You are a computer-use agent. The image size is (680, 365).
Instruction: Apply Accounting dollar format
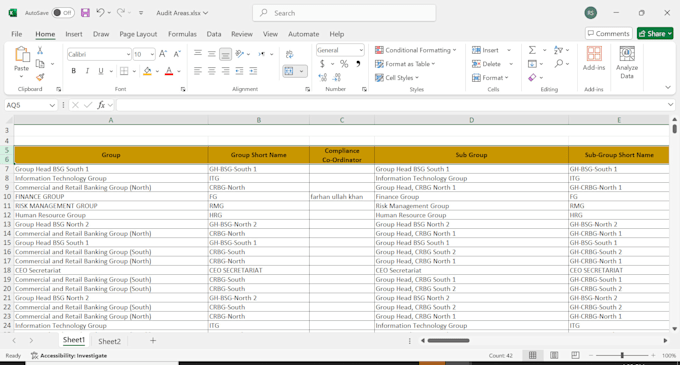[x=322, y=64]
